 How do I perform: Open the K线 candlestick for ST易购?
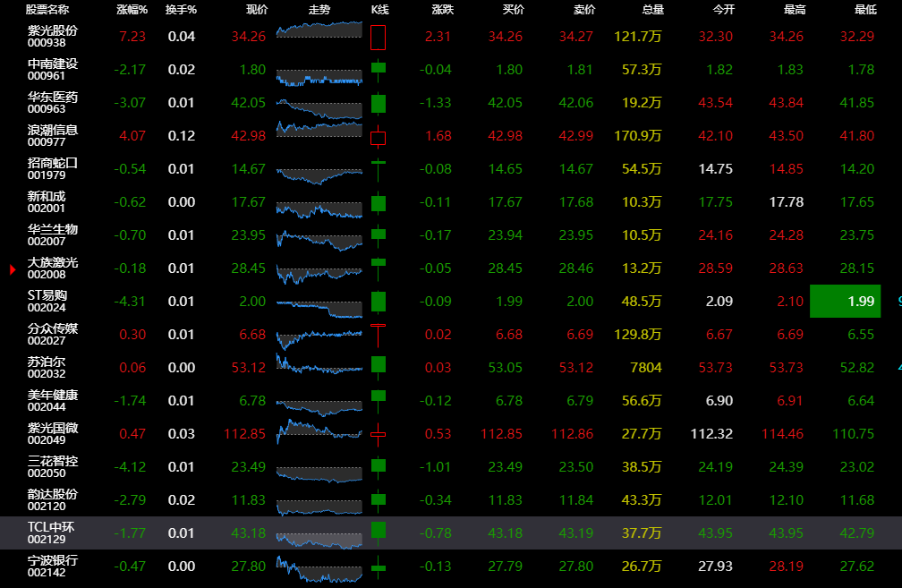378,302
